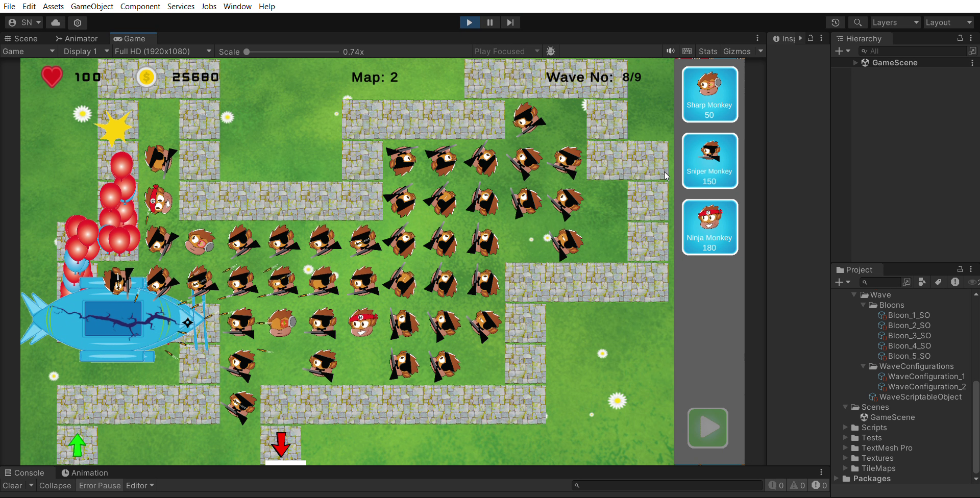
Task: Open the Play Focused dropdown
Action: tap(506, 51)
